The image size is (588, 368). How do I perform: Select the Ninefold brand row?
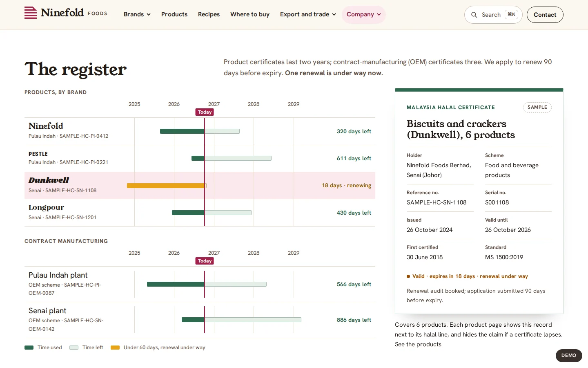[x=200, y=131]
